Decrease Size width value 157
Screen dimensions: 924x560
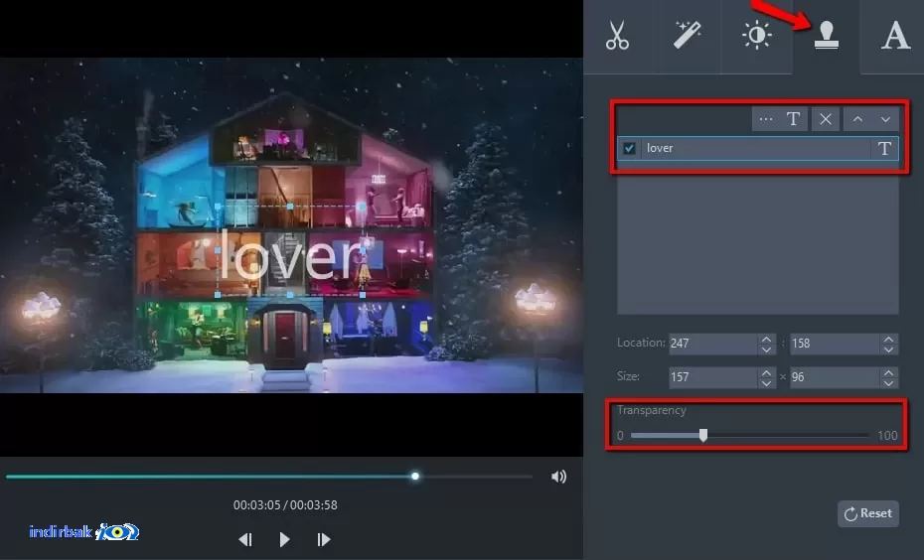pyautogui.click(x=766, y=382)
